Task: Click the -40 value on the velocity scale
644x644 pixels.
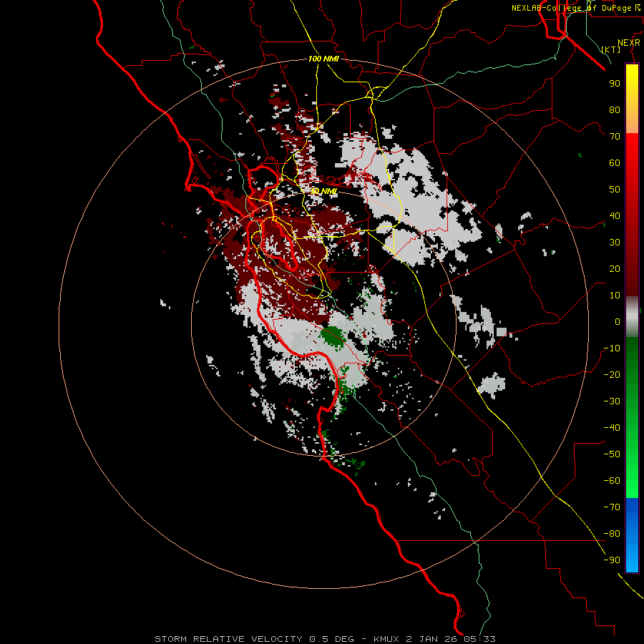Action: [x=612, y=428]
